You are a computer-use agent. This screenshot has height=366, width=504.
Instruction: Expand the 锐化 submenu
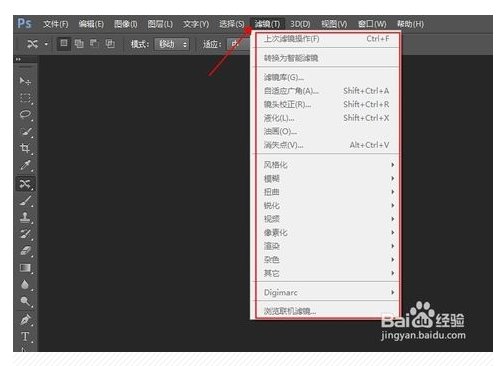point(327,205)
